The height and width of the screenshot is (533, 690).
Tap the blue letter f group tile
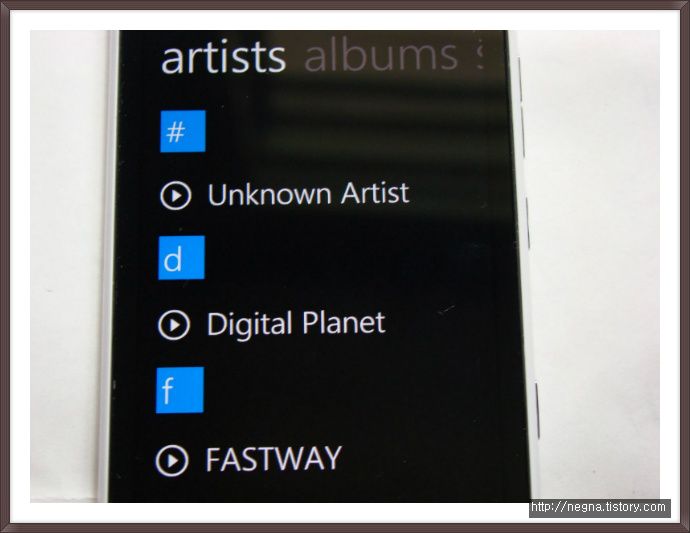tap(180, 390)
